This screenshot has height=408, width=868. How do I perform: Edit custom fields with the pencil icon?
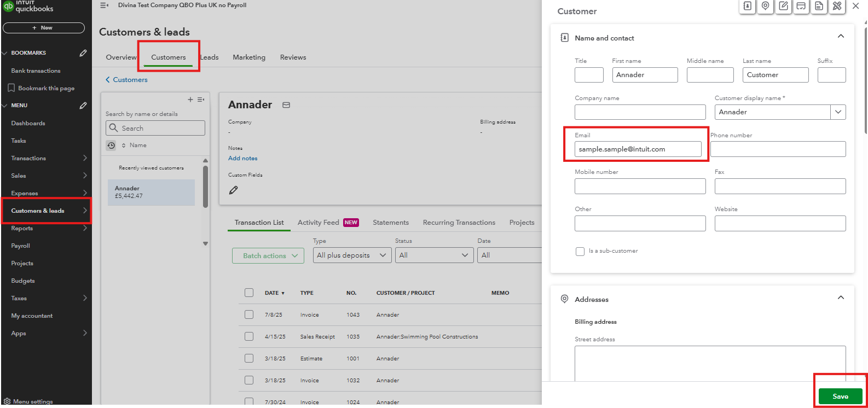tap(234, 190)
